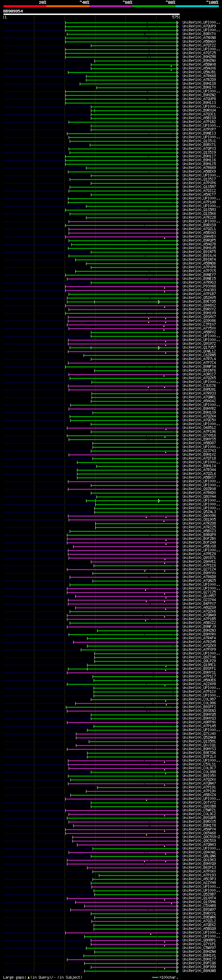222x980 pixels.
Task: Click the UniRef100_B9H1S8 label
Action: [x=199, y=83]
